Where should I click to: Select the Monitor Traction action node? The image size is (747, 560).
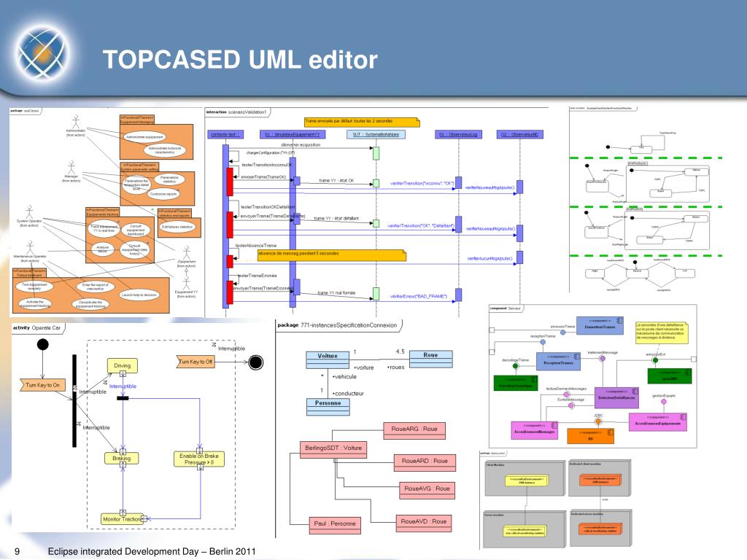click(122, 519)
